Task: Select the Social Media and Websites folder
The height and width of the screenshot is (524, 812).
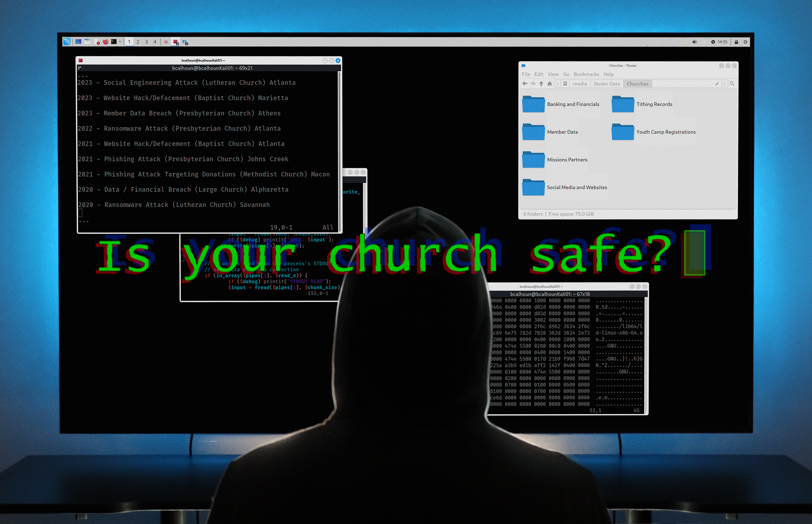Action: [565, 187]
